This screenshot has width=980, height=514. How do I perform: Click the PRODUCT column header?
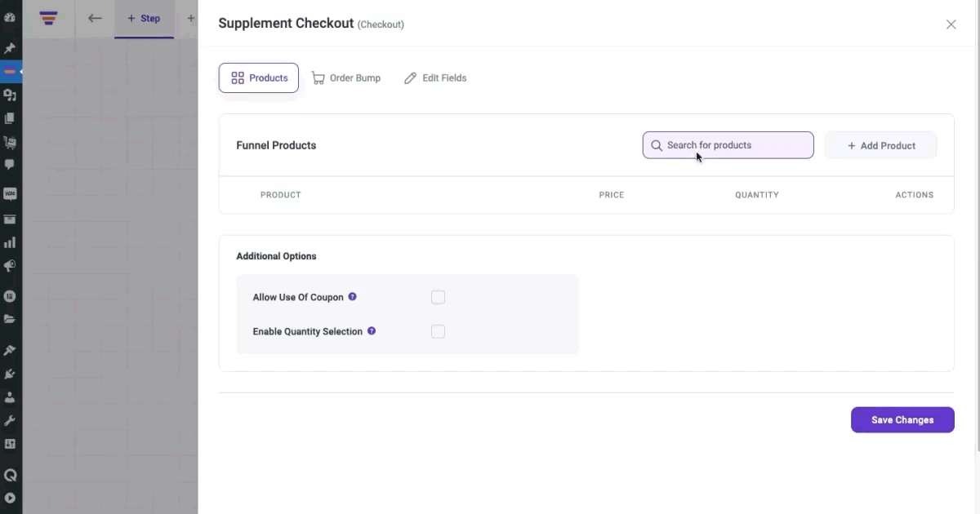[x=281, y=195]
